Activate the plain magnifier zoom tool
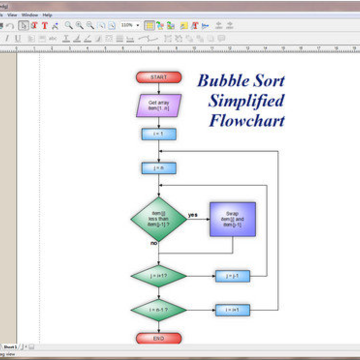This screenshot has width=360, height=360. coord(68,25)
